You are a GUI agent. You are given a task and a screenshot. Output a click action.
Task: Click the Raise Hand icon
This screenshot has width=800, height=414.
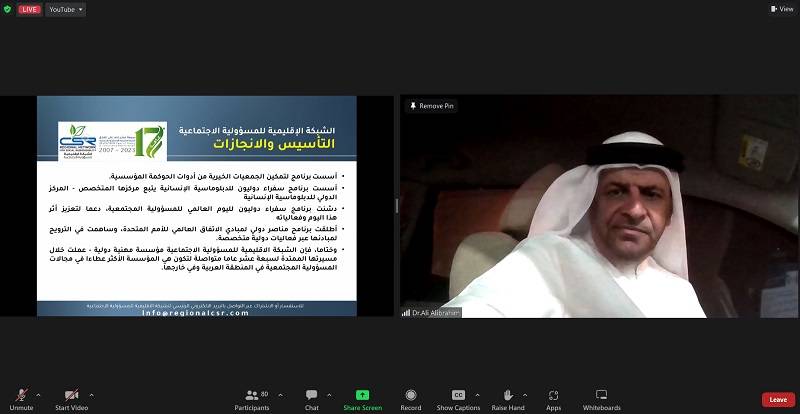pyautogui.click(x=508, y=395)
